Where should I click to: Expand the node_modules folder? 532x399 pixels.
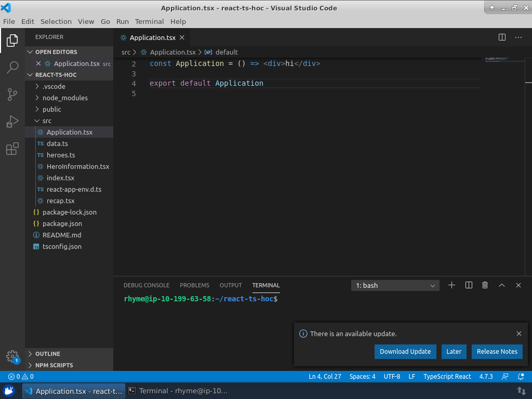65,98
